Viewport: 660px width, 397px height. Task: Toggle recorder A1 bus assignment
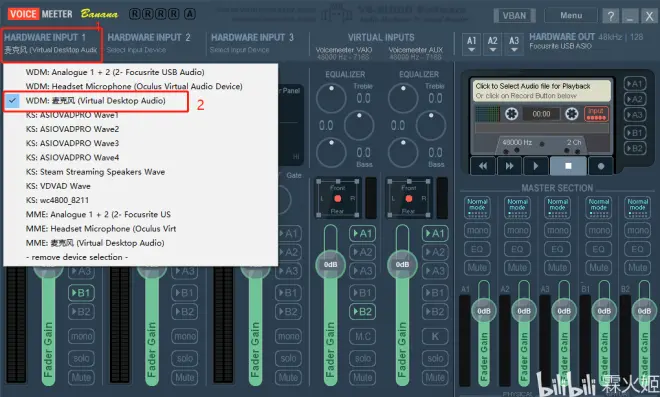[x=635, y=84]
